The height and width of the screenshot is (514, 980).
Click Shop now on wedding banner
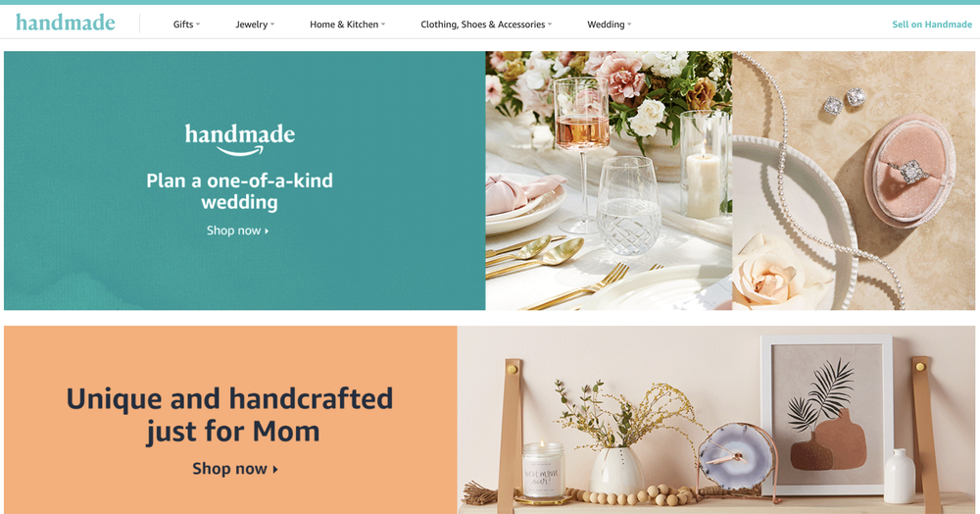click(x=234, y=231)
